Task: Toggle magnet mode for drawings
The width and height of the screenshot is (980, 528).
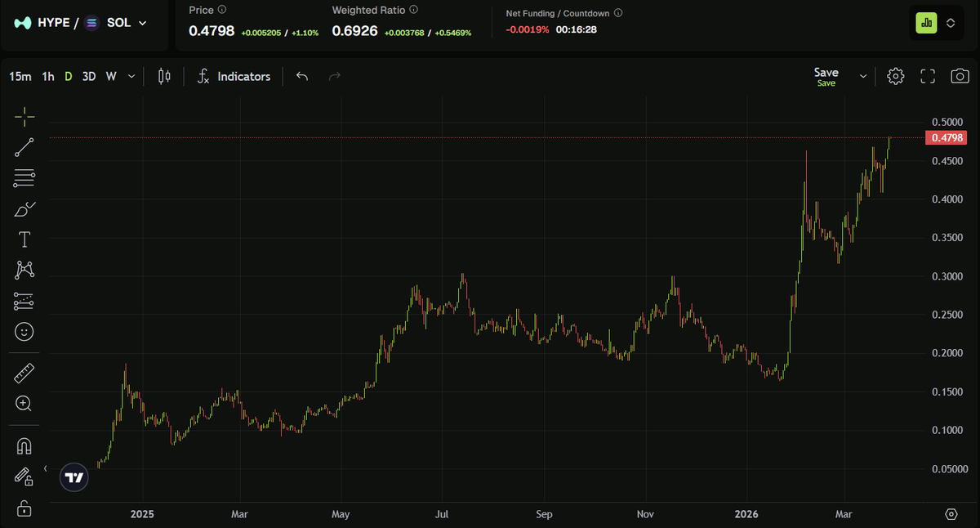Action: 24,446
